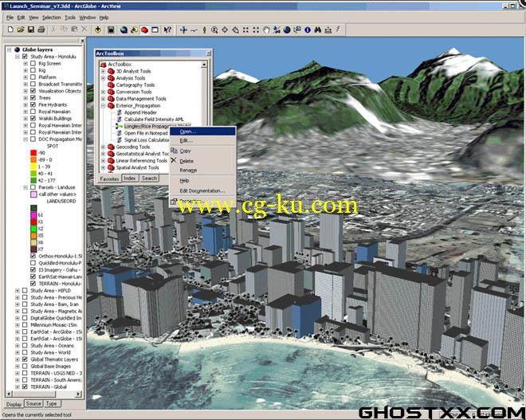The width and height of the screenshot is (526, 420).
Task: Switch to the Type tab
Action: [x=51, y=403]
